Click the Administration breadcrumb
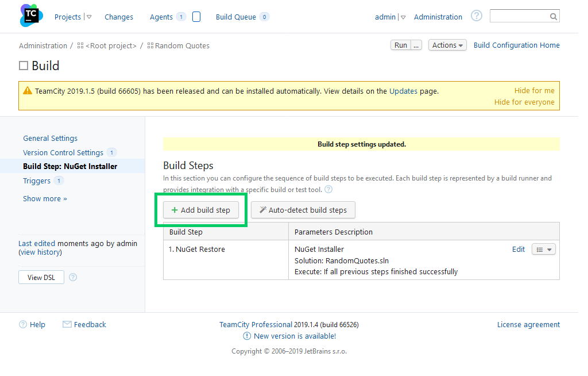Viewport: 588px width, 376px height. point(42,46)
